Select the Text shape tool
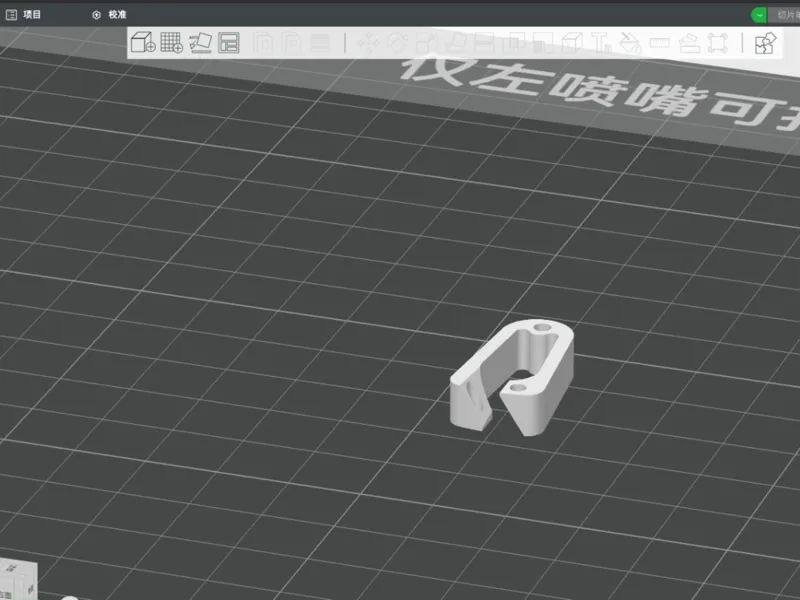 click(601, 43)
